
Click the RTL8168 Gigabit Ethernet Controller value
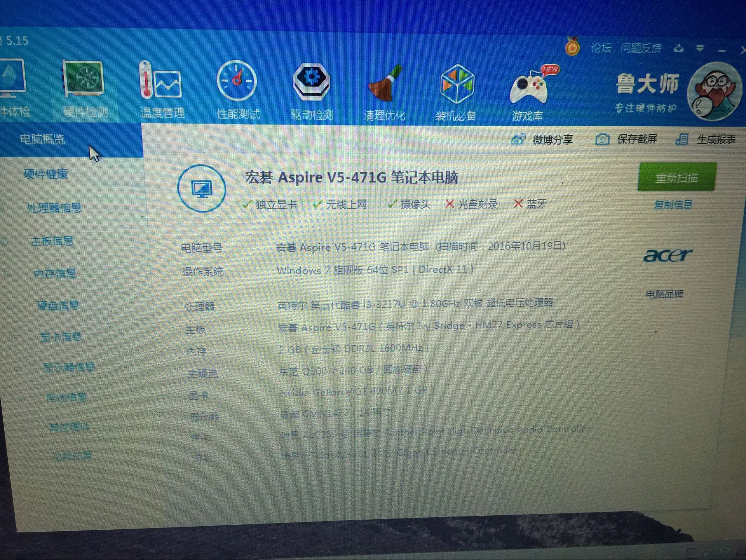pyautogui.click(x=399, y=453)
